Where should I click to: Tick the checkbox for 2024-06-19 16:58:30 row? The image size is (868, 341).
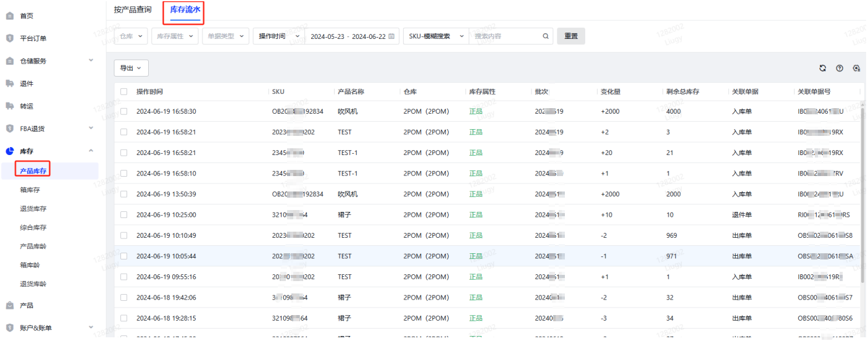coord(124,112)
